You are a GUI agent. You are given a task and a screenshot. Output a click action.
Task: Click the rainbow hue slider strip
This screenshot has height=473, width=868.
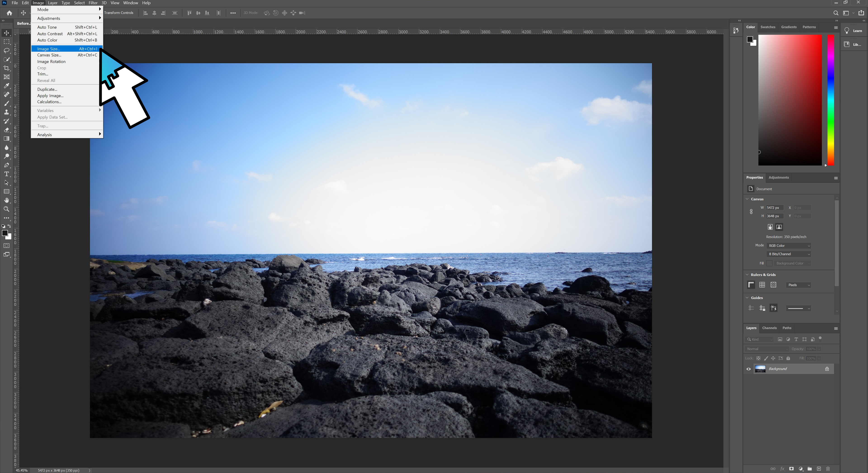(831, 100)
